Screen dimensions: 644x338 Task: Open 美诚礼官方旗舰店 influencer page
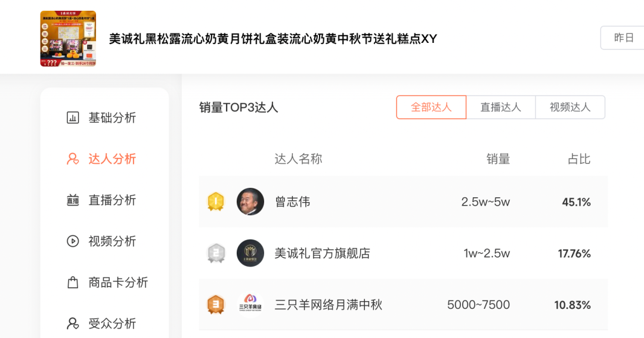322,253
